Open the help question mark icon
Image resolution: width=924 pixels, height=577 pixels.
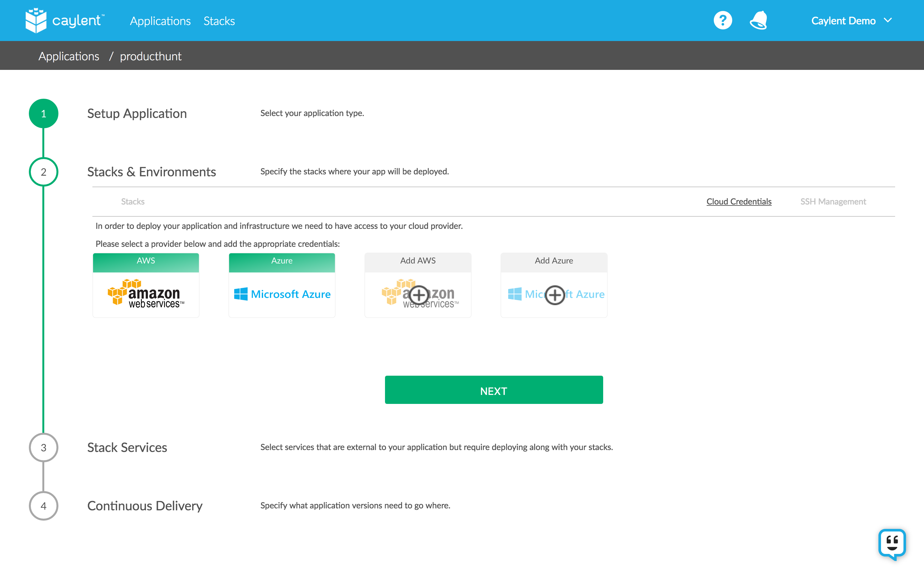723,21
